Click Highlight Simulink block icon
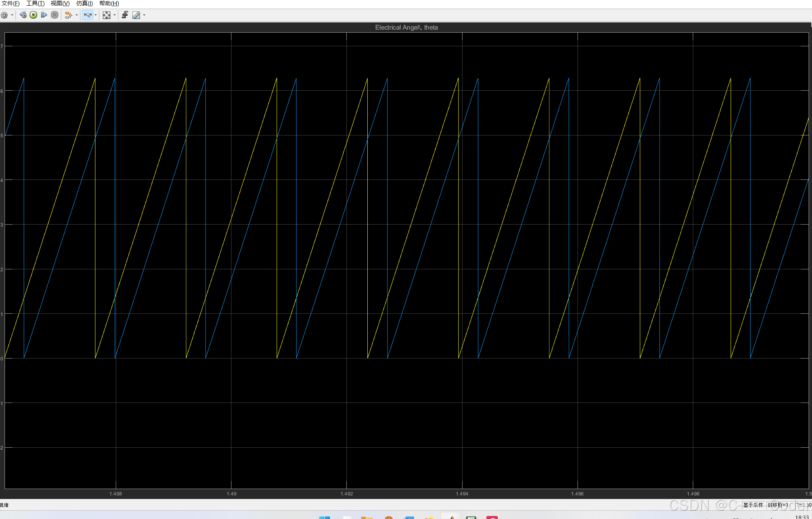This screenshot has height=519, width=812. pyautogui.click(x=68, y=15)
